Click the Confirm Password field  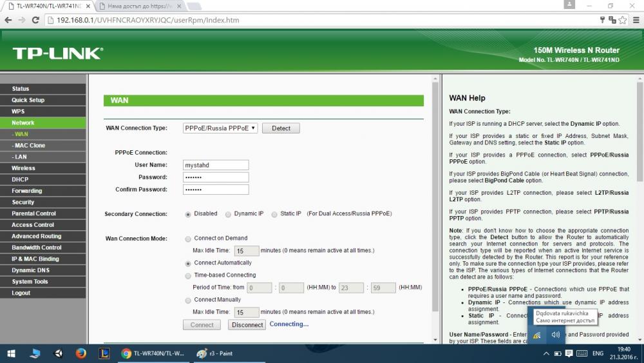click(216, 190)
